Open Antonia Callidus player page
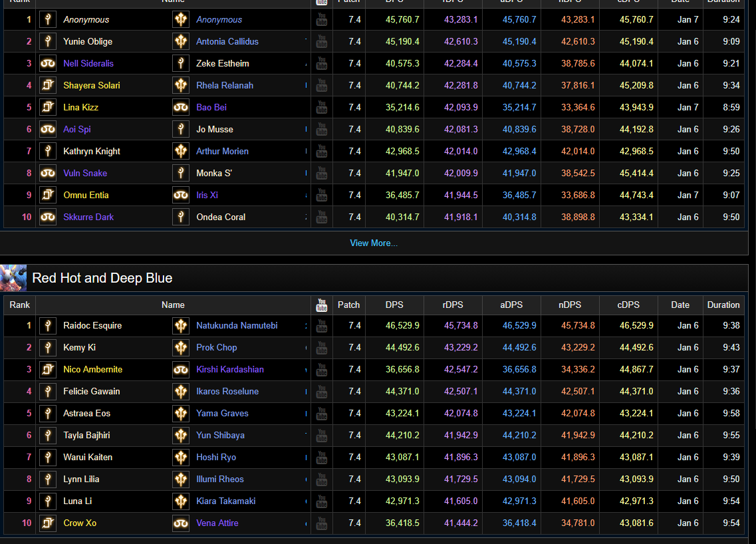 227,41
